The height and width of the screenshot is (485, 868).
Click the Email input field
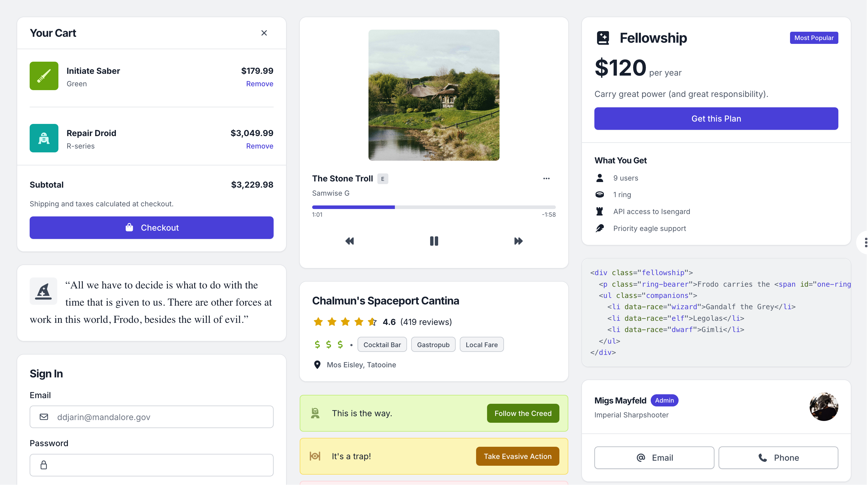pyautogui.click(x=151, y=417)
